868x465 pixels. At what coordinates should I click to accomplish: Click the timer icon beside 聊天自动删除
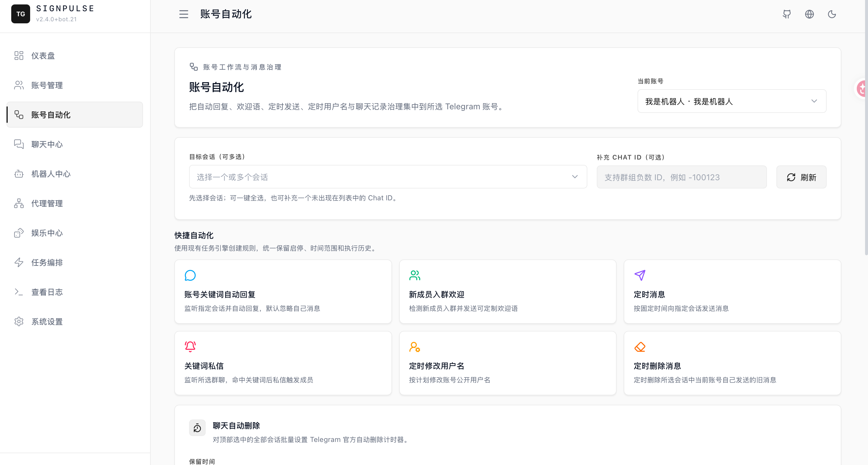(197, 428)
